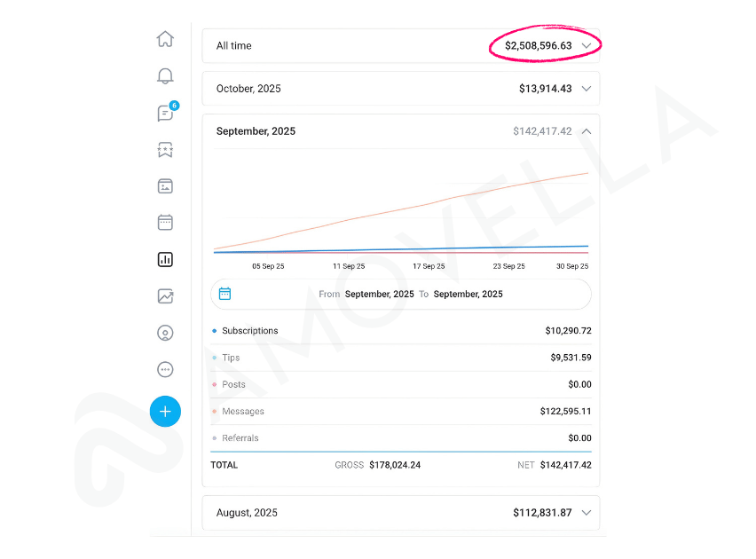Open your profile using the user circle icon
The image size is (756, 559).
point(165,333)
